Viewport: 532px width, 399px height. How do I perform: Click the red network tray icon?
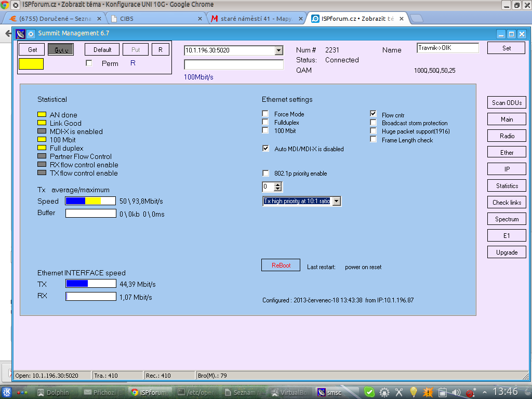470,393
